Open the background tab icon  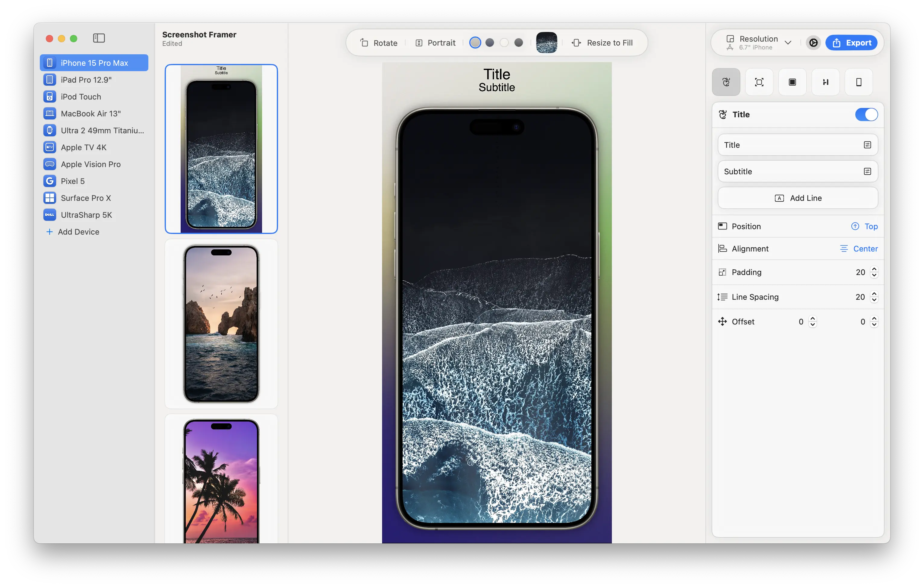click(x=792, y=82)
